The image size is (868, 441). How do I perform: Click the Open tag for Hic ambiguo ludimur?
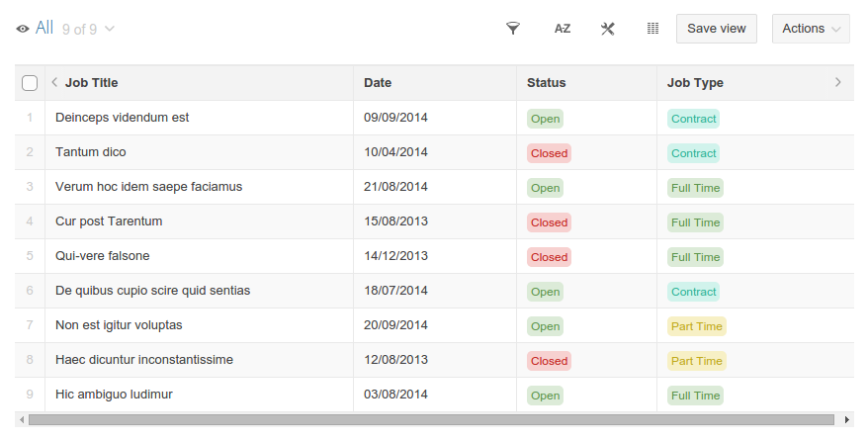[x=545, y=396]
